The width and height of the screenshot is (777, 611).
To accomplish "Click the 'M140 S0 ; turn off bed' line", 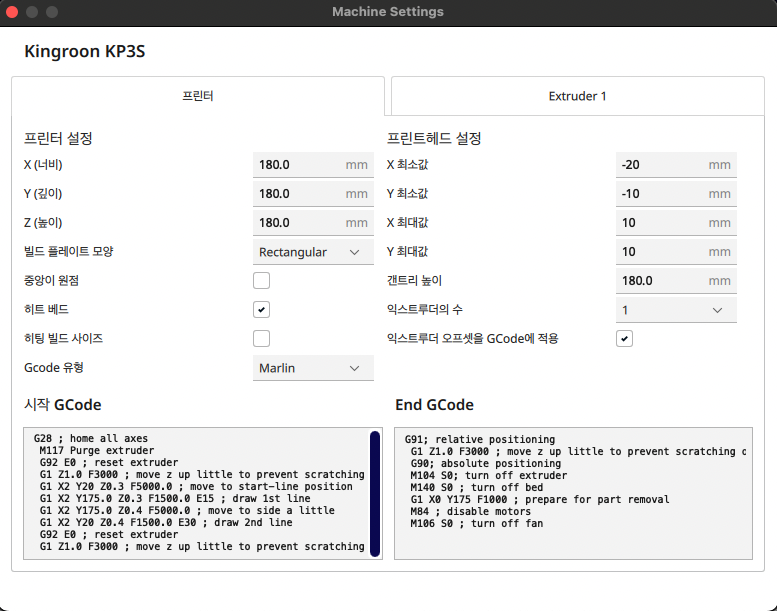I will point(476,488).
